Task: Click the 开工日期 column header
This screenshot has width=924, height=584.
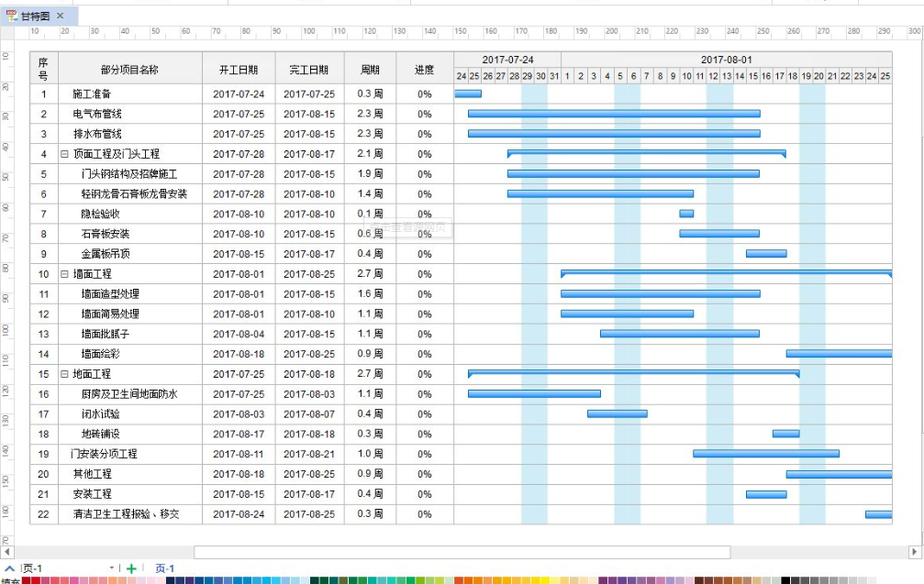Action: tap(239, 70)
